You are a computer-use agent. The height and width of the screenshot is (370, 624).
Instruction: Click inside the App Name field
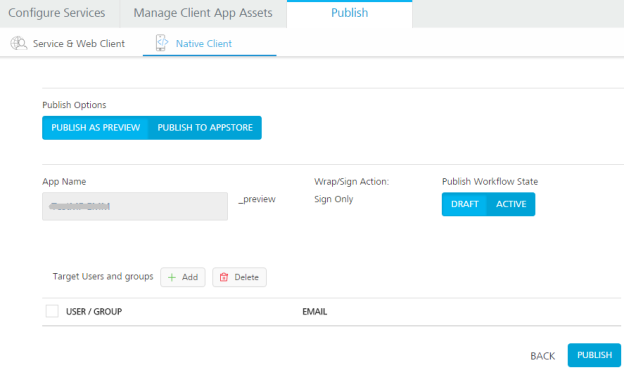pyautogui.click(x=135, y=206)
